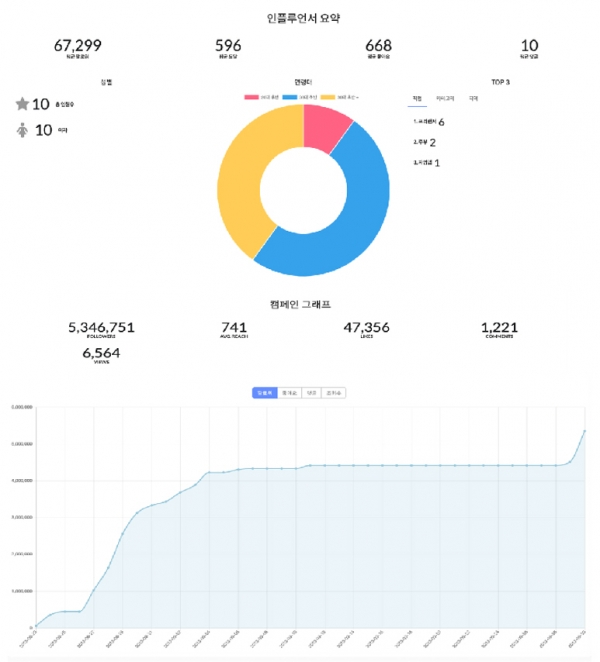This screenshot has height=662, width=600.
Task: Click the 67,299 summary value
Action: click(78, 46)
